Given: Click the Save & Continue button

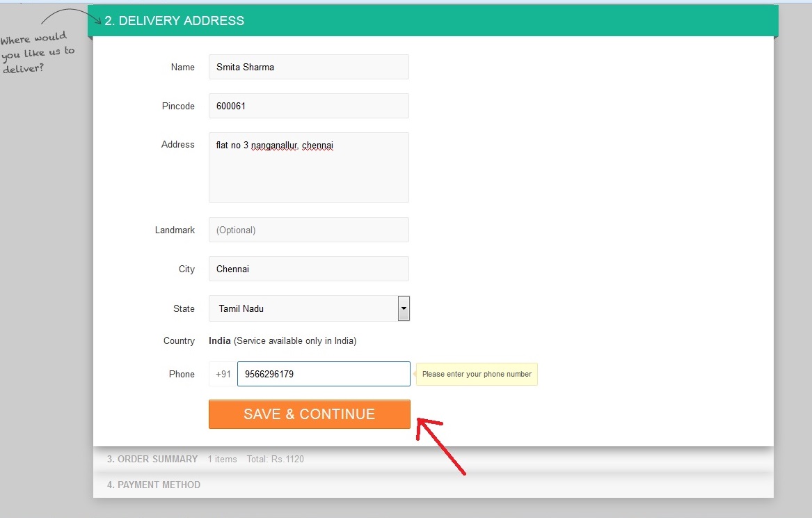Looking at the screenshot, I should pyautogui.click(x=308, y=414).
